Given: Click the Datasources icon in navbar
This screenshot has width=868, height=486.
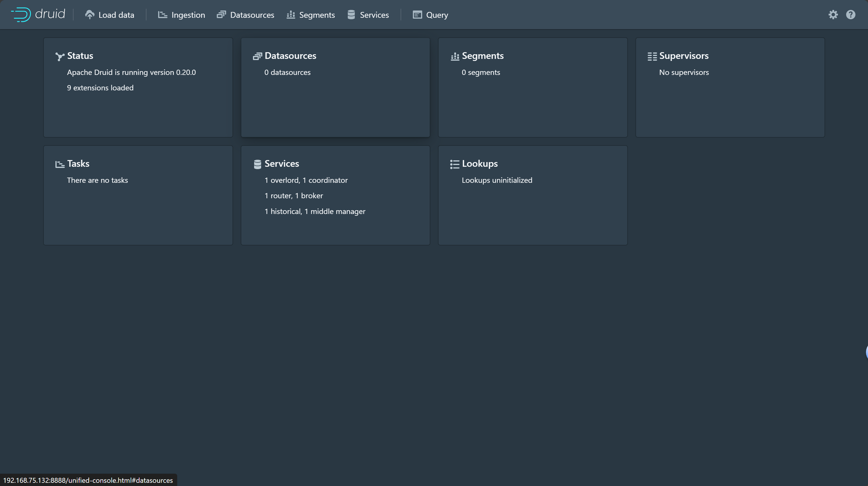Looking at the screenshot, I should click(221, 15).
